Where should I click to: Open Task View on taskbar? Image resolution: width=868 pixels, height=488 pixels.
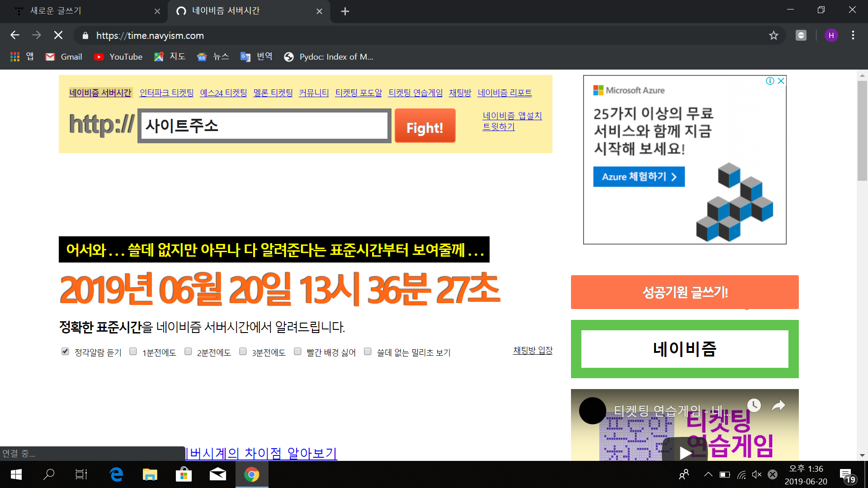click(81, 474)
